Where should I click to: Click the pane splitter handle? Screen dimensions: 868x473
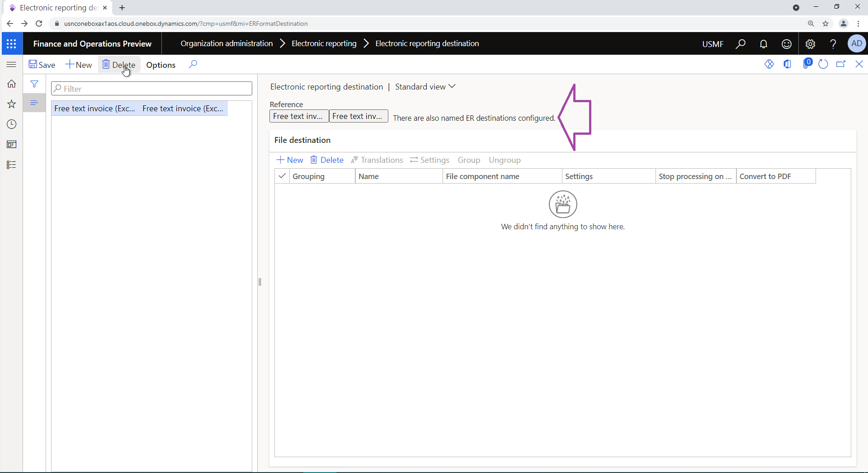pos(260,282)
